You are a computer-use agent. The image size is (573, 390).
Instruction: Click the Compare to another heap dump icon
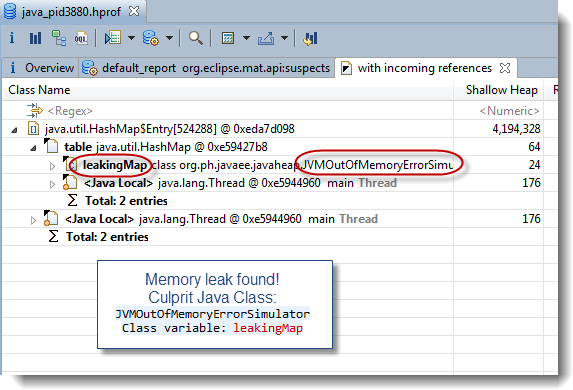coord(310,38)
